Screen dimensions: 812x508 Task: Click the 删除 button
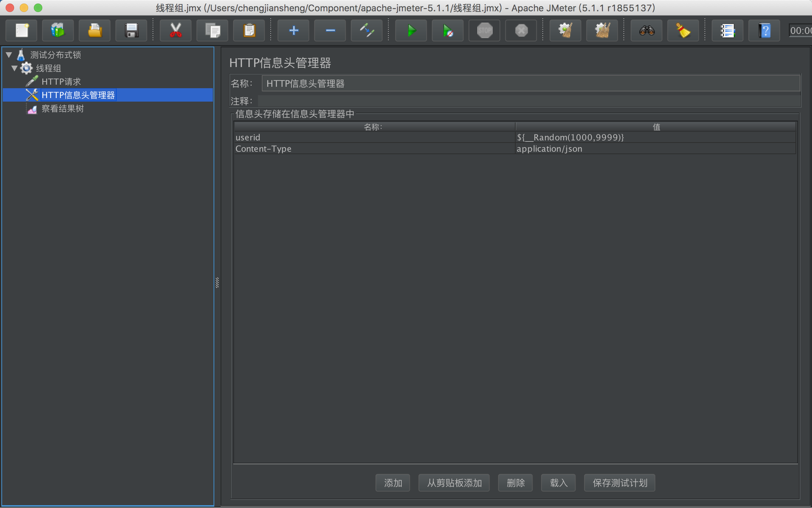click(x=515, y=483)
